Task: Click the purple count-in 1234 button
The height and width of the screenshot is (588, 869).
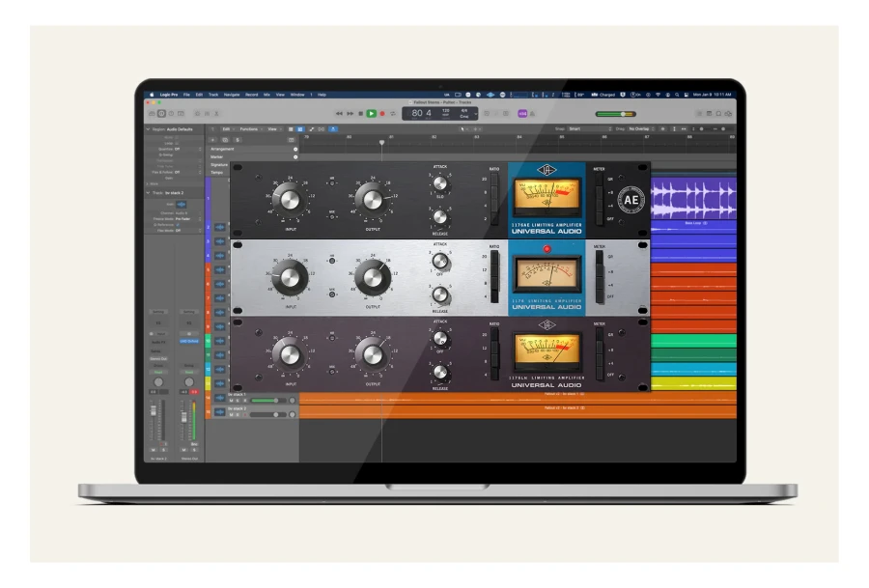Action: [522, 114]
